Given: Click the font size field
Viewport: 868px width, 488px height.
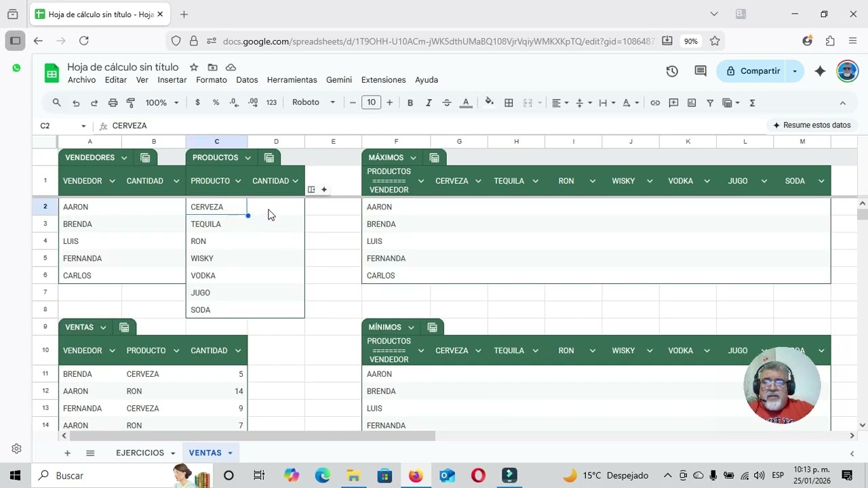Looking at the screenshot, I should coord(371,102).
